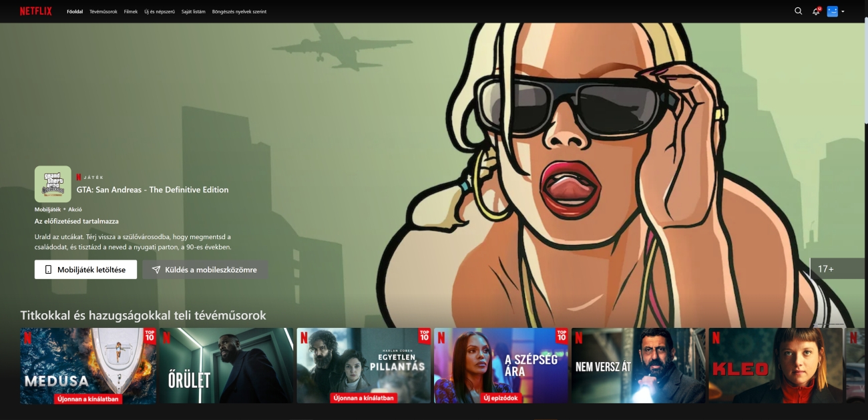Image resolution: width=868 pixels, height=420 pixels.
Task: Open the Tévéműsorok menu item
Action: coord(103,12)
